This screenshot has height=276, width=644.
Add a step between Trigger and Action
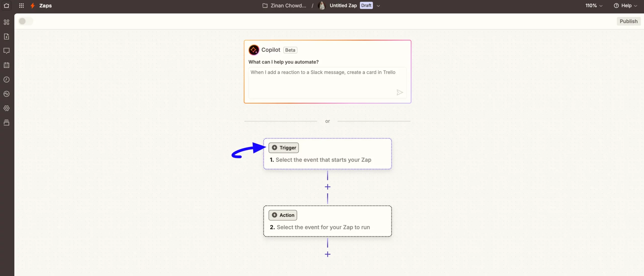(327, 187)
